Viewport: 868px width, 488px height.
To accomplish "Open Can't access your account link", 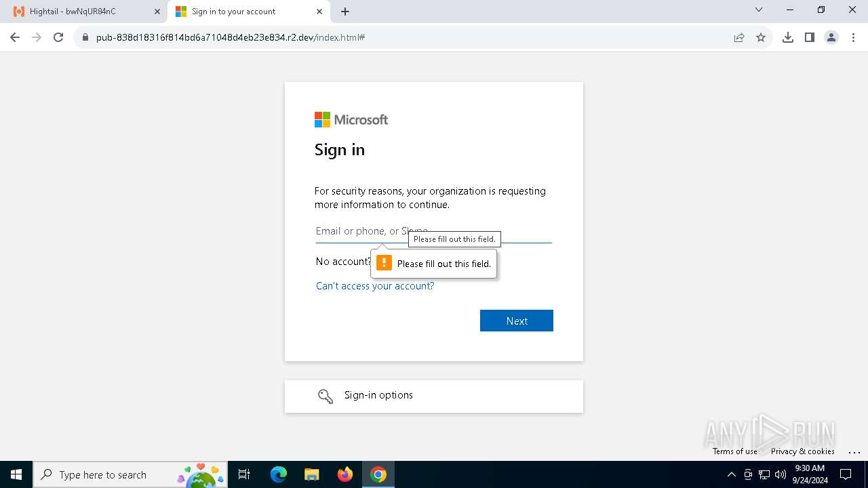I will 375,286.
